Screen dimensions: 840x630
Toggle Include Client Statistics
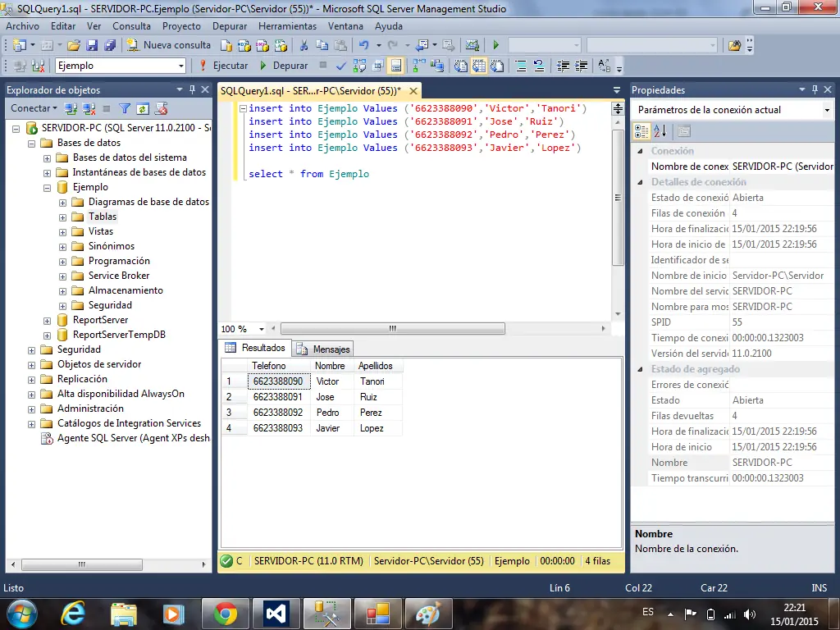click(437, 66)
